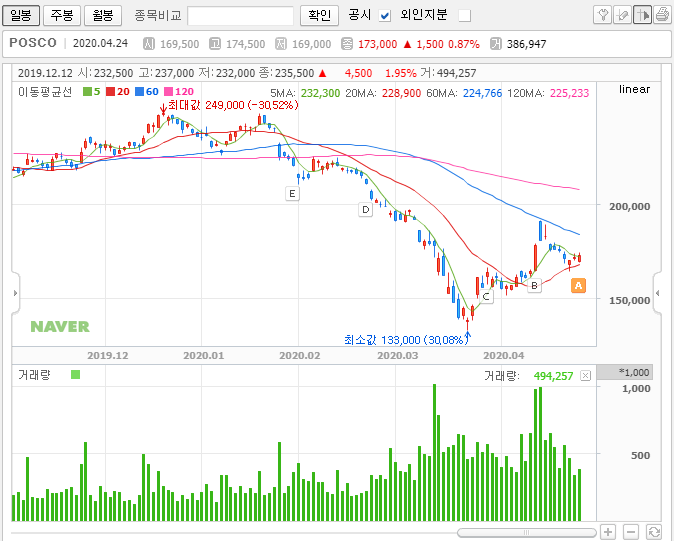Click the 시가 open price icon
The image size is (674, 541).
pos(149,43)
